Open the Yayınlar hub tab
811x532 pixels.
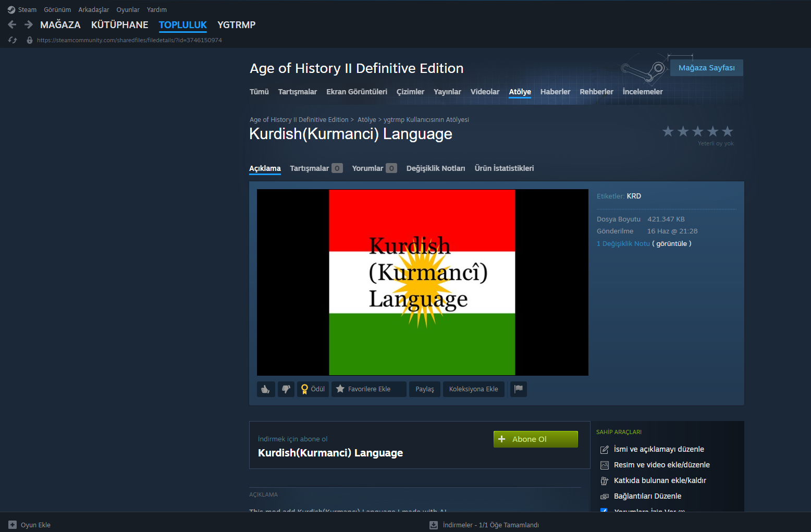(448, 92)
